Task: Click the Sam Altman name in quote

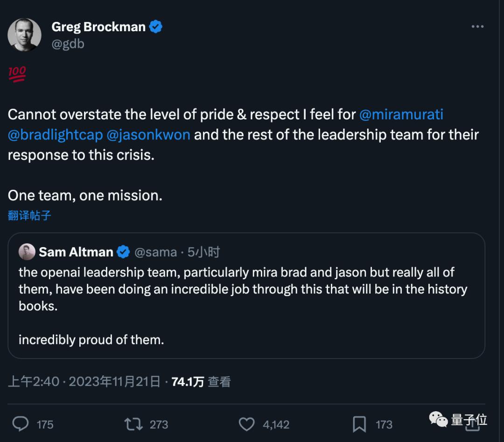Action: [76, 252]
